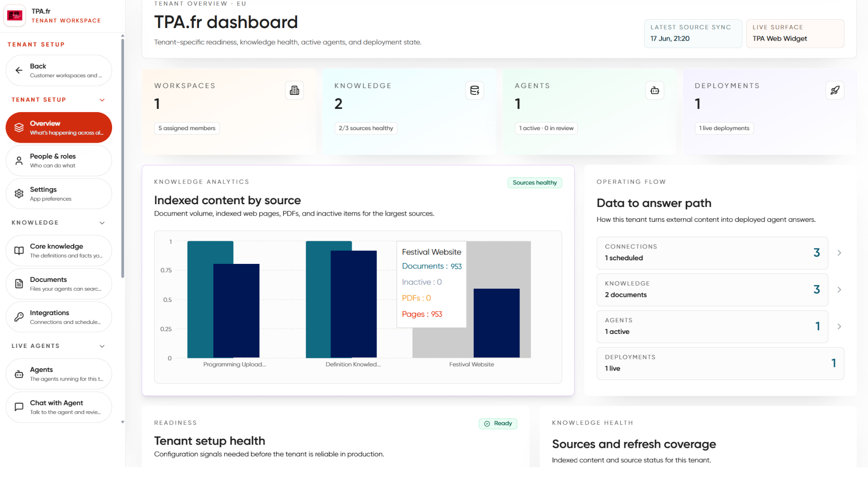Click the TPA.fr tenant logo icon

click(15, 16)
